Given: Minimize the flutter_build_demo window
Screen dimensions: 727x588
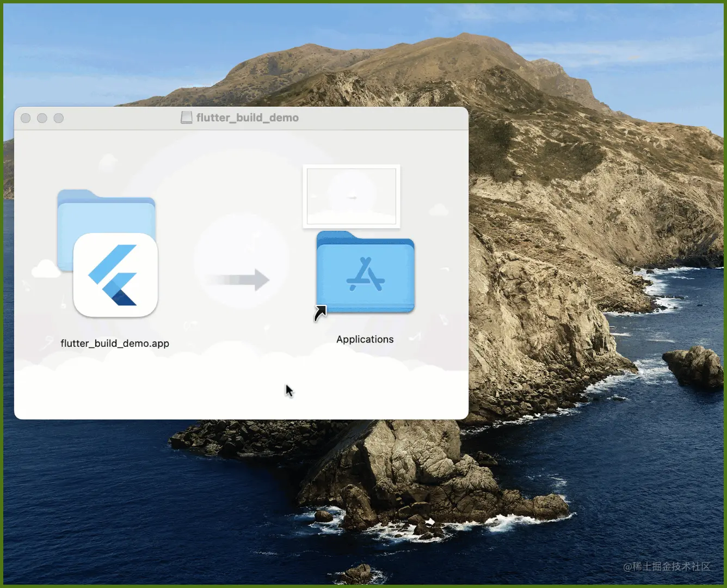Looking at the screenshot, I should pyautogui.click(x=42, y=118).
